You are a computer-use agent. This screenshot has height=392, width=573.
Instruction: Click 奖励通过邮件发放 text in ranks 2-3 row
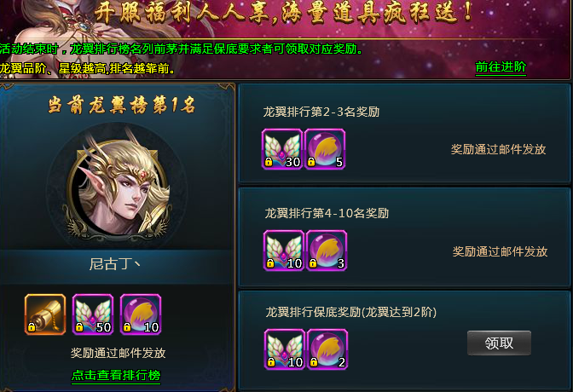pos(499,149)
